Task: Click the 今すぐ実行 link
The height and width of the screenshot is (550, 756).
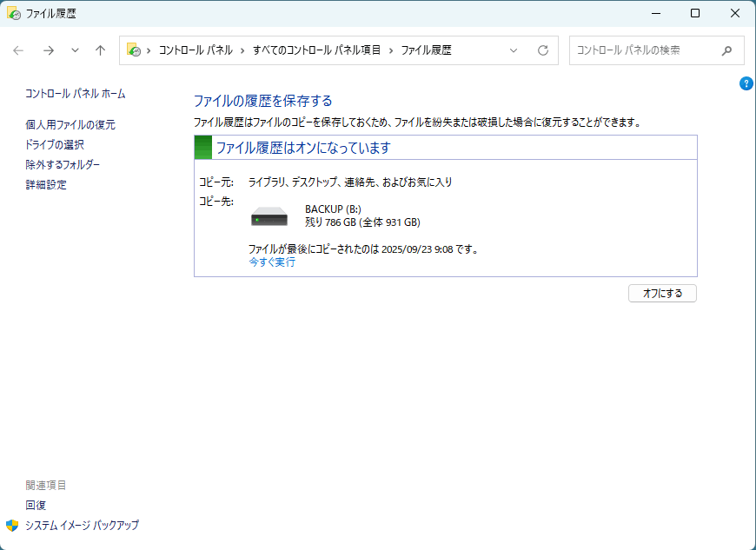Action: [272, 262]
